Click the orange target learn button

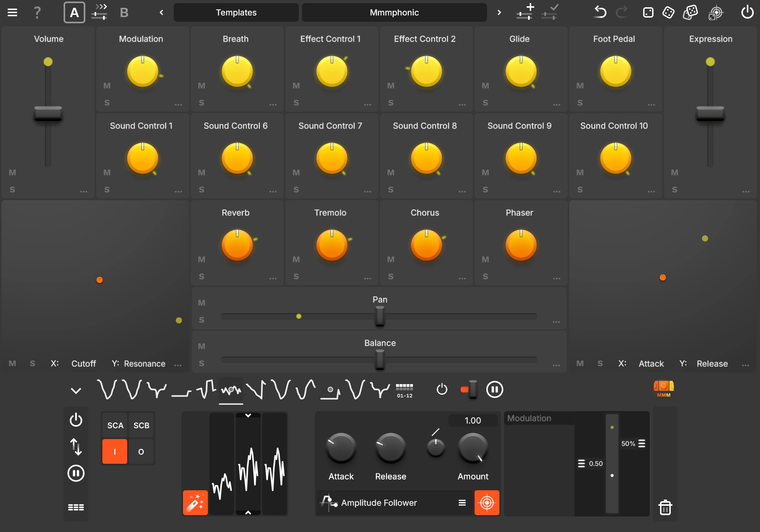click(487, 503)
